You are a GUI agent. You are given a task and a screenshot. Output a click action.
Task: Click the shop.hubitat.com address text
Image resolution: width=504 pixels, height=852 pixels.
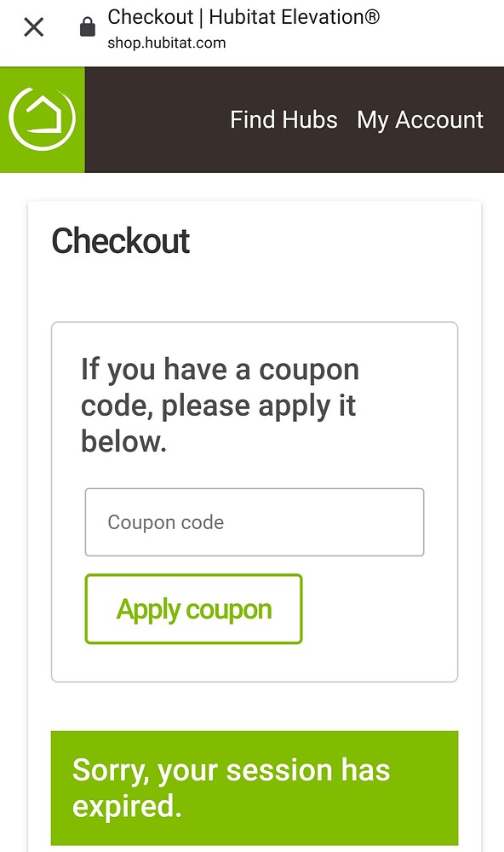[x=167, y=43]
